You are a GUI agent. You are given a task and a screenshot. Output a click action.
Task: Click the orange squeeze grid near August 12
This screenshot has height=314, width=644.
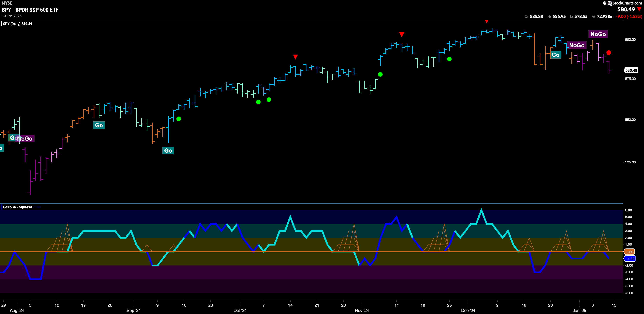(59, 238)
